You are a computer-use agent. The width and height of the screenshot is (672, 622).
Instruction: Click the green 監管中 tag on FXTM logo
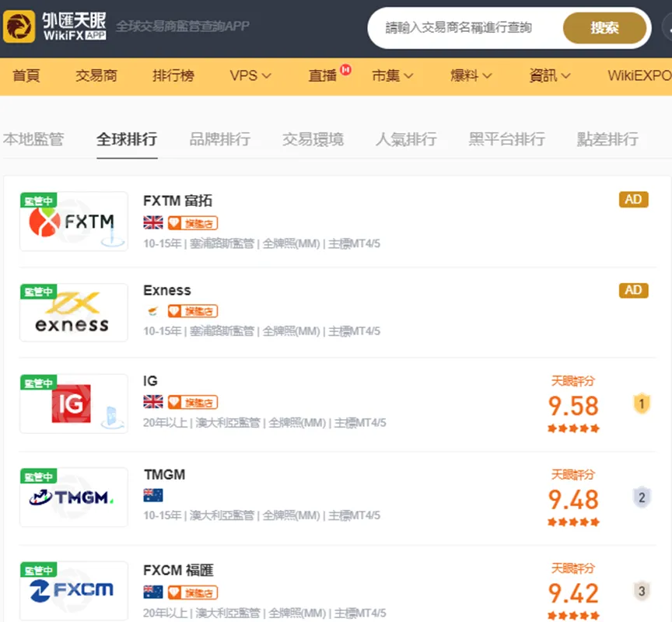[x=39, y=200]
